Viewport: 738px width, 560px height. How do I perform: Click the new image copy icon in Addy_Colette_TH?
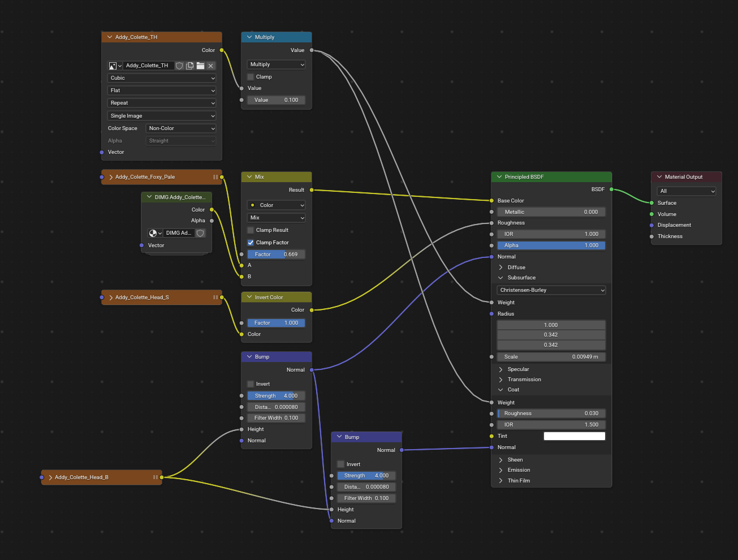[190, 66]
